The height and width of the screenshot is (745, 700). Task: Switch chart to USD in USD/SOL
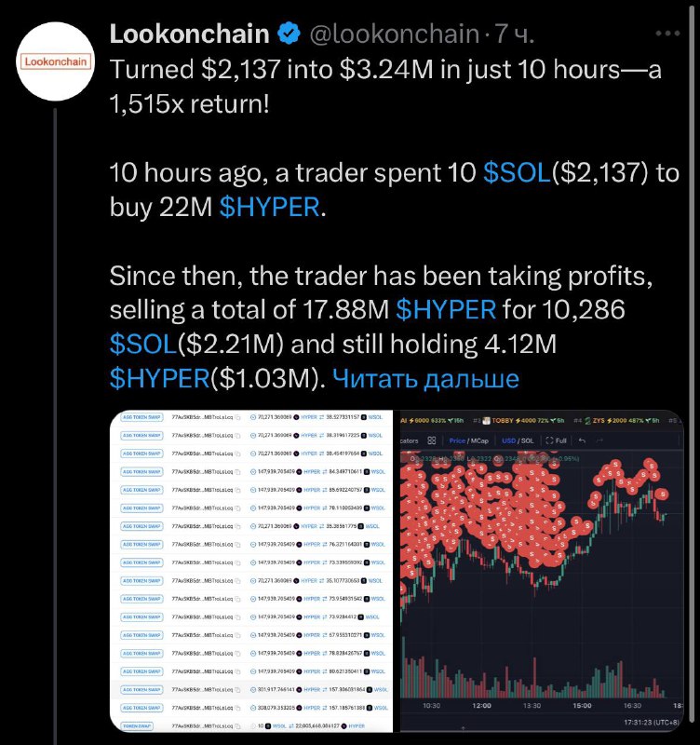point(508,440)
